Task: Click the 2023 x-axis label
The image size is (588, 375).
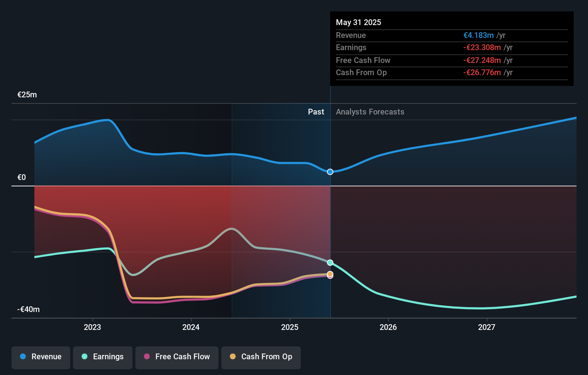Action: point(92,327)
